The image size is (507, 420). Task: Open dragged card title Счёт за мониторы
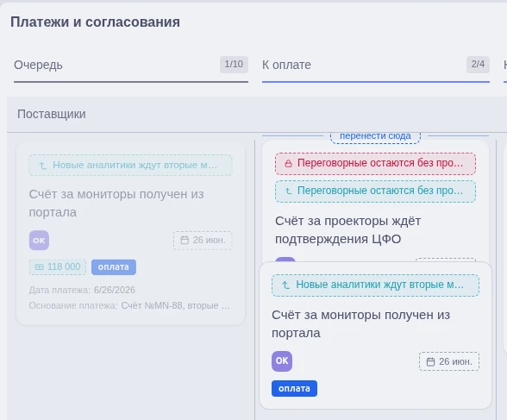(x=360, y=323)
